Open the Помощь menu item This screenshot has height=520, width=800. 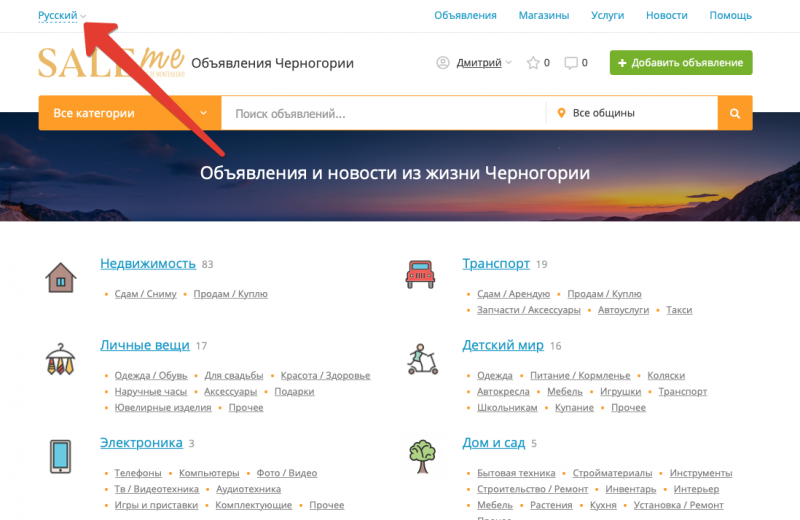click(x=730, y=16)
